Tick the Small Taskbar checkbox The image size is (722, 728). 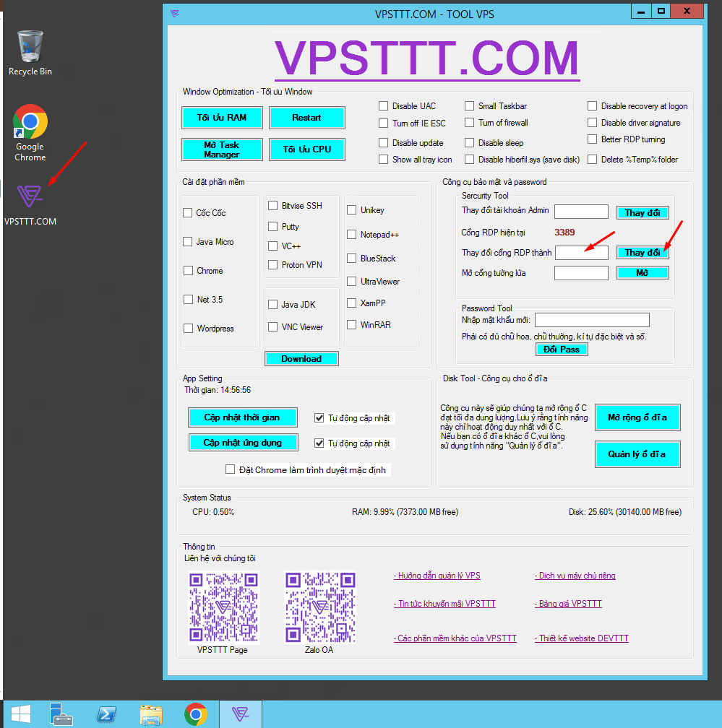pos(470,106)
